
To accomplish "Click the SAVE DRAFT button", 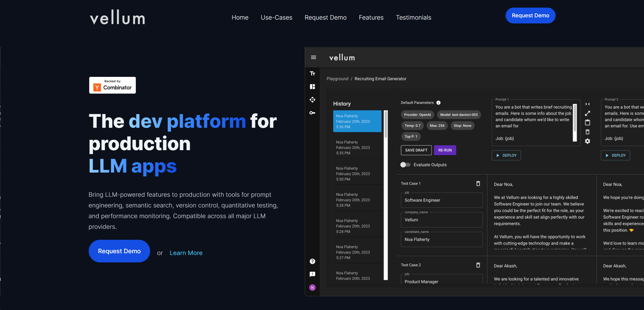I will 416,150.
